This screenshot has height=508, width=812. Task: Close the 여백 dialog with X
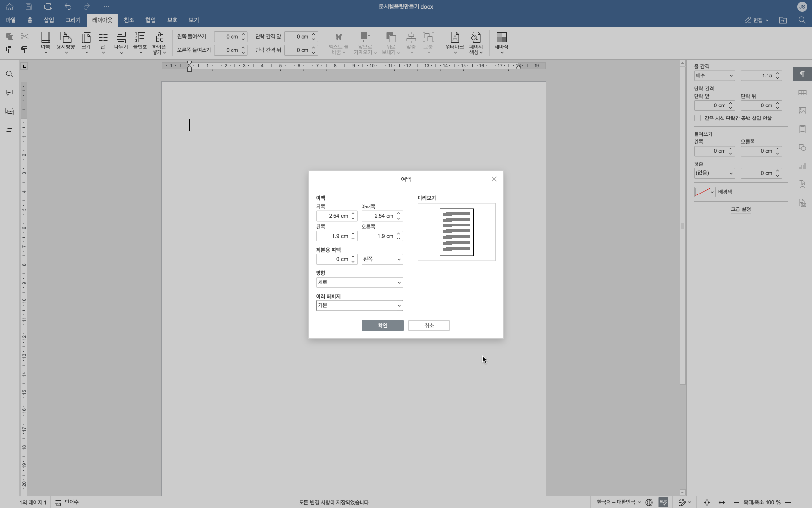[494, 179]
